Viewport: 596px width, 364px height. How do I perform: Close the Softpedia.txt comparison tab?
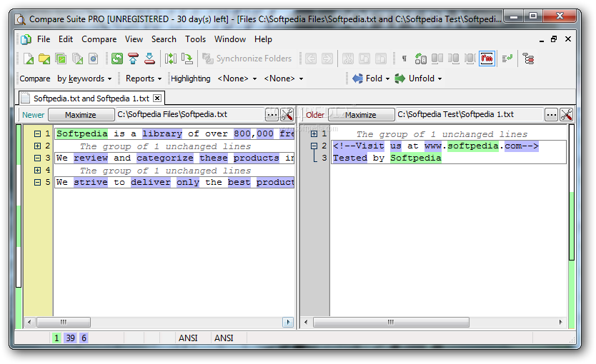[x=157, y=98]
